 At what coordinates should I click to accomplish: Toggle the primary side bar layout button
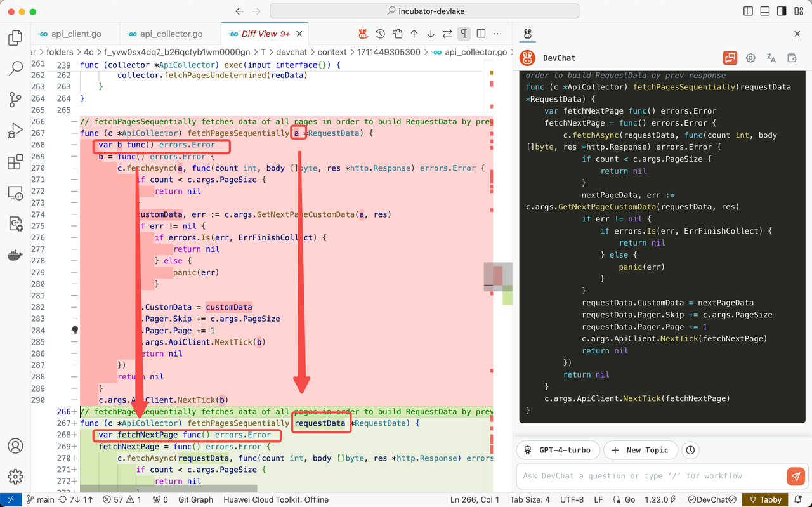pos(749,11)
